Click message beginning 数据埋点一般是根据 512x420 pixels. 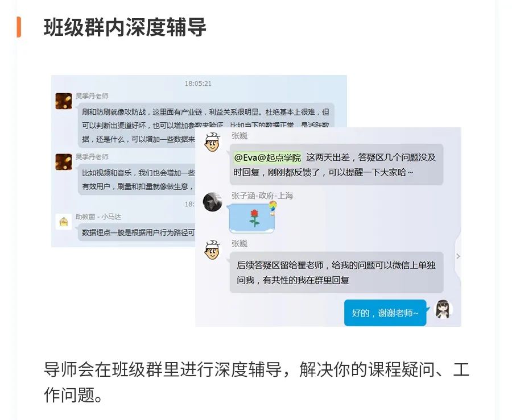point(137,232)
